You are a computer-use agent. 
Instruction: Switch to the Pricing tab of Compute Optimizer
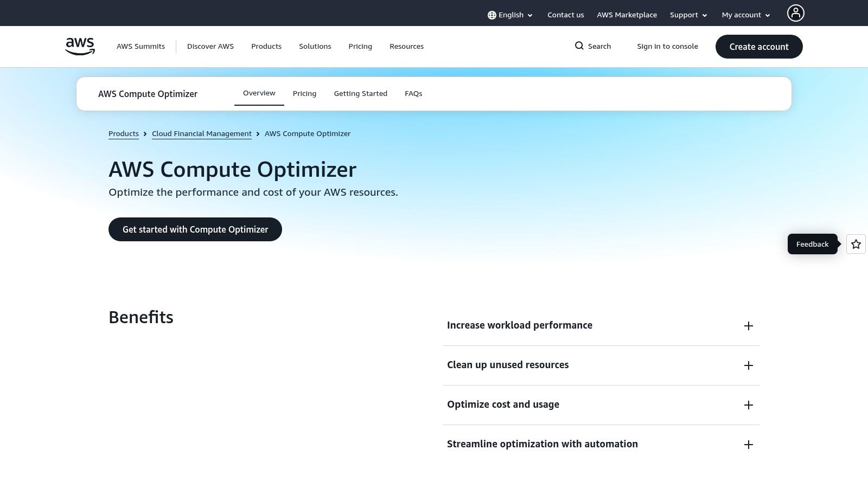pos(304,94)
